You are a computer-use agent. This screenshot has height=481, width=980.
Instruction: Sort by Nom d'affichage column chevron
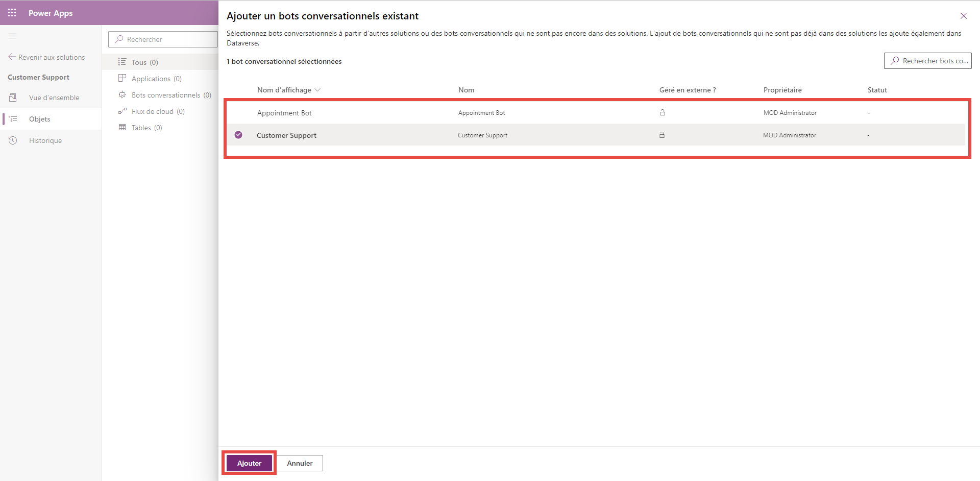pos(317,90)
